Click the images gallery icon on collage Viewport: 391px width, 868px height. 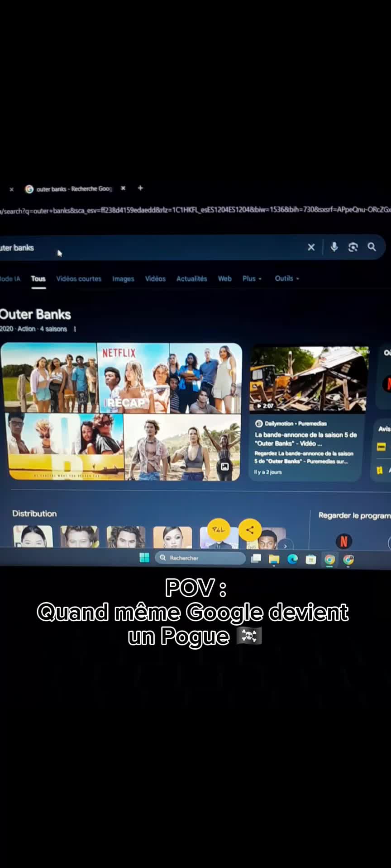[224, 466]
